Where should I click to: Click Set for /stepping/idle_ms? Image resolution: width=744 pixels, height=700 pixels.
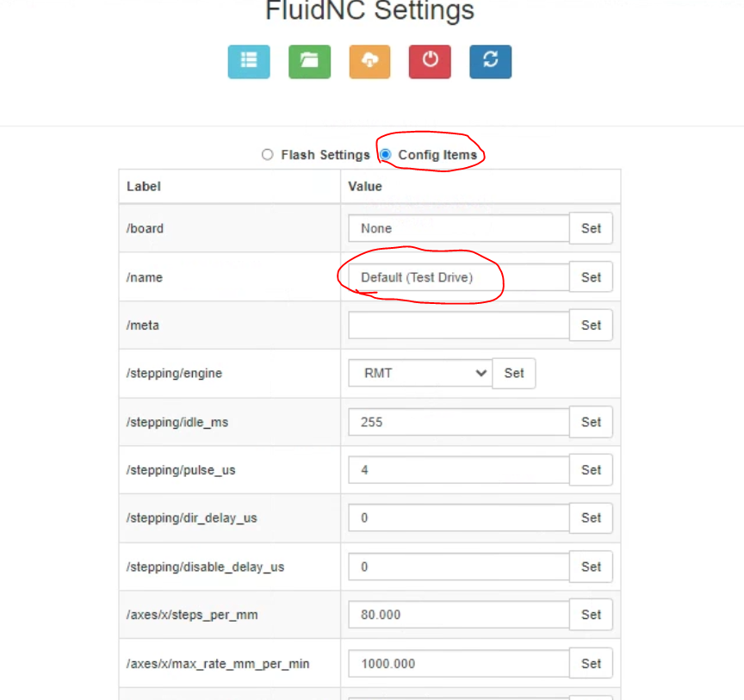tap(591, 422)
